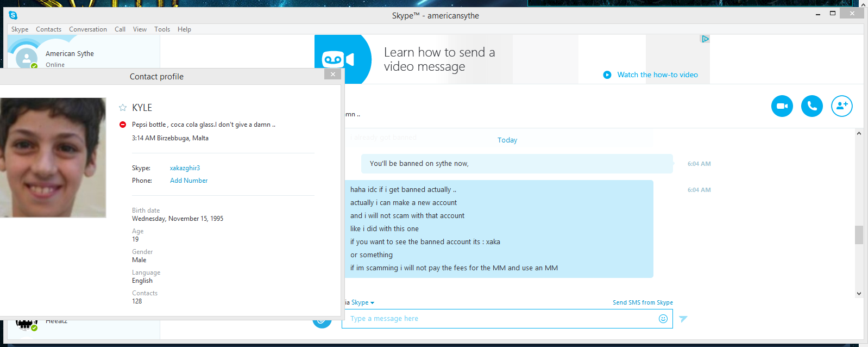The width and height of the screenshot is (868, 347).
Task: Click message "like i did with this one"
Action: click(x=385, y=229)
